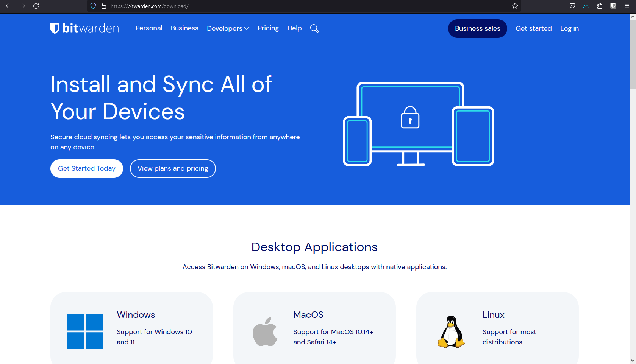
Task: Click the padlock site information icon
Action: [x=104, y=6]
